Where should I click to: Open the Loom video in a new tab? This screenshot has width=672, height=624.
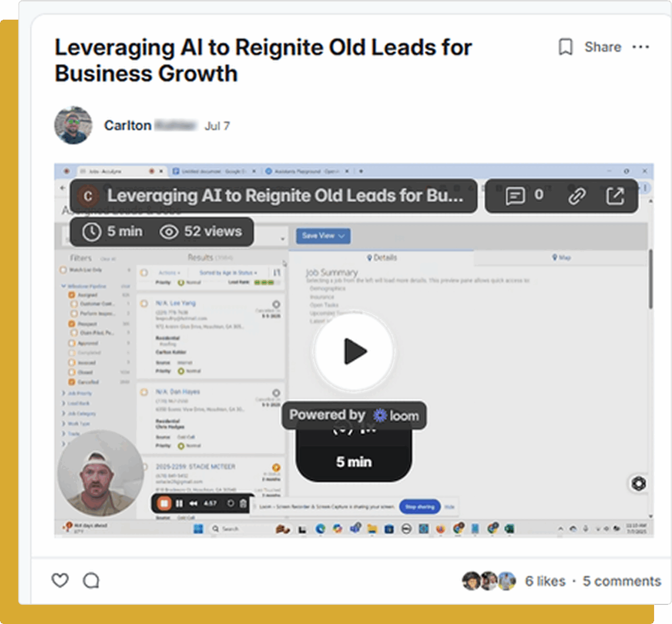tap(615, 196)
